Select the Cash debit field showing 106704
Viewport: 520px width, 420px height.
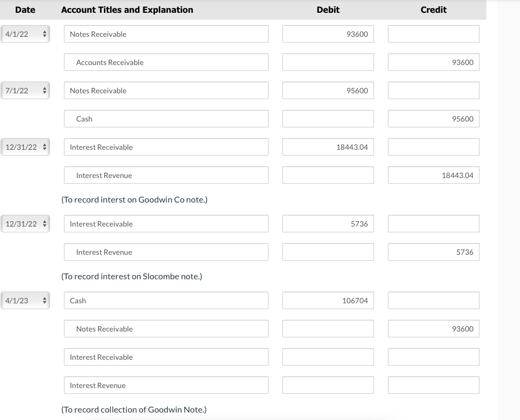tap(328, 300)
